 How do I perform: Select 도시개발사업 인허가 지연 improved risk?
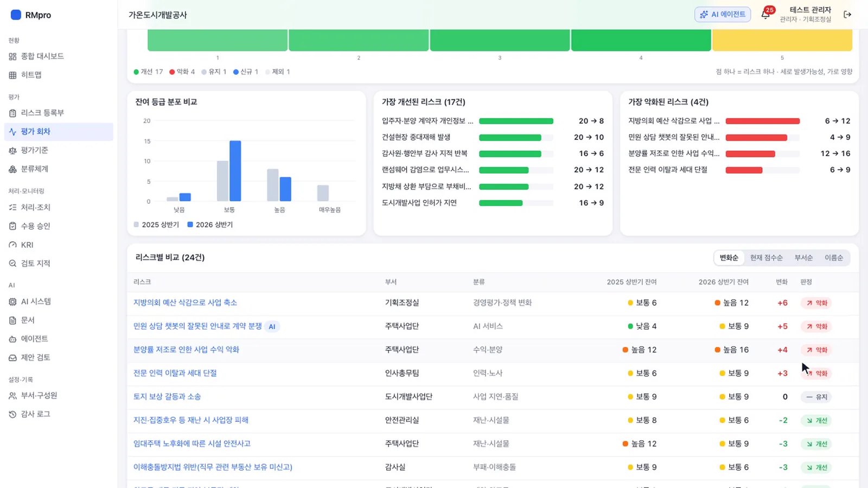click(493, 203)
